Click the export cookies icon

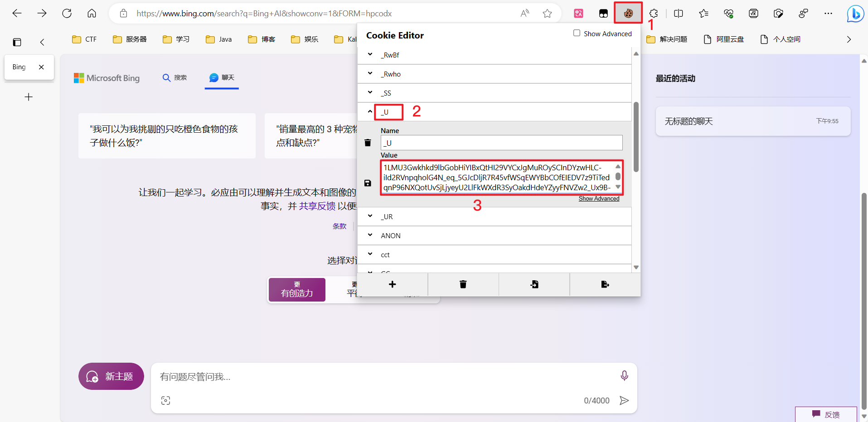(x=605, y=284)
